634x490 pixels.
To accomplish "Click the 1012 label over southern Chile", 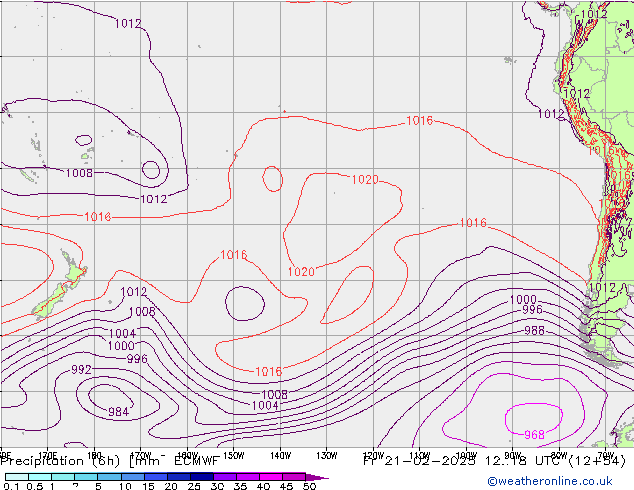I will (x=602, y=288).
